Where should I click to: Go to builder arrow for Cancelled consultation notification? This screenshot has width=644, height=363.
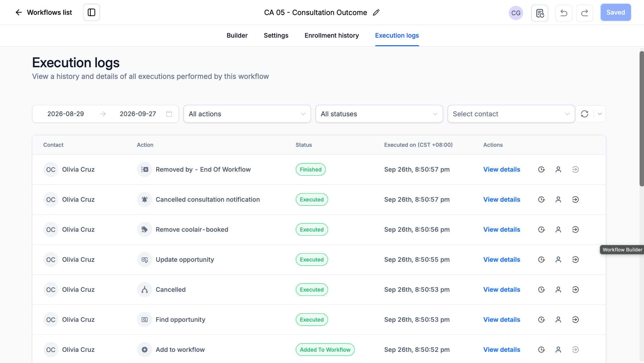pyautogui.click(x=575, y=200)
